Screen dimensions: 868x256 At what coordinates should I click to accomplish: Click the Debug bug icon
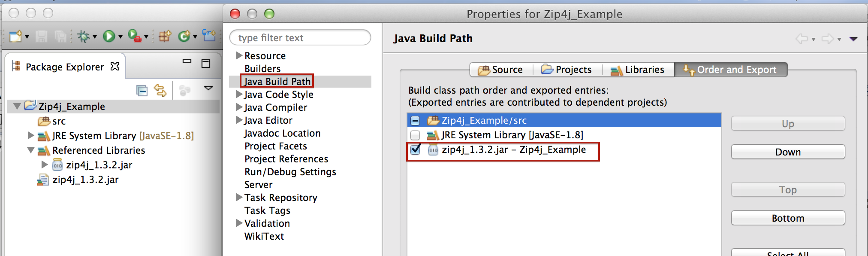83,37
